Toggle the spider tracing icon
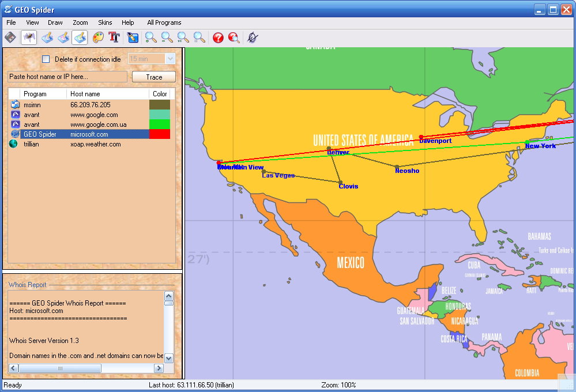The height and width of the screenshot is (392, 576). point(29,37)
